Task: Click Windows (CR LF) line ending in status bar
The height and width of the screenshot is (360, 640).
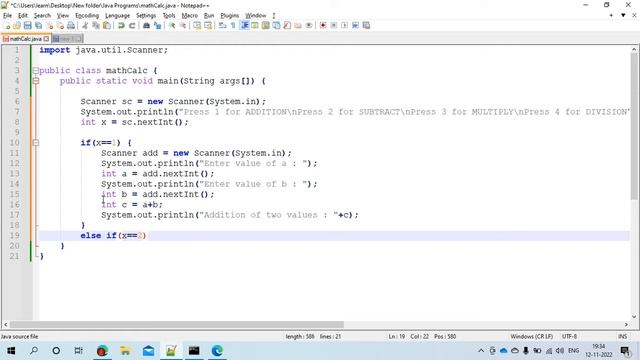Action: click(531, 336)
